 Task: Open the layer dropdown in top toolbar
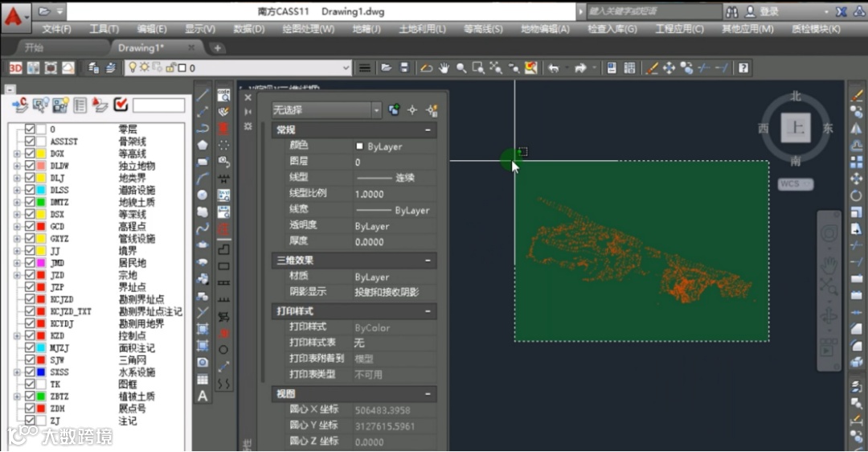pos(346,68)
